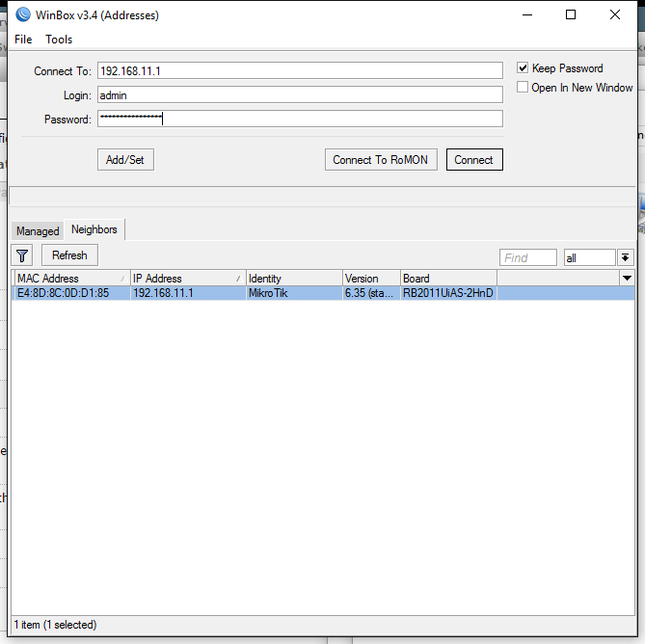Screen dimensions: 645x644
Task: Sort by IP Address column header
Action: (x=188, y=279)
